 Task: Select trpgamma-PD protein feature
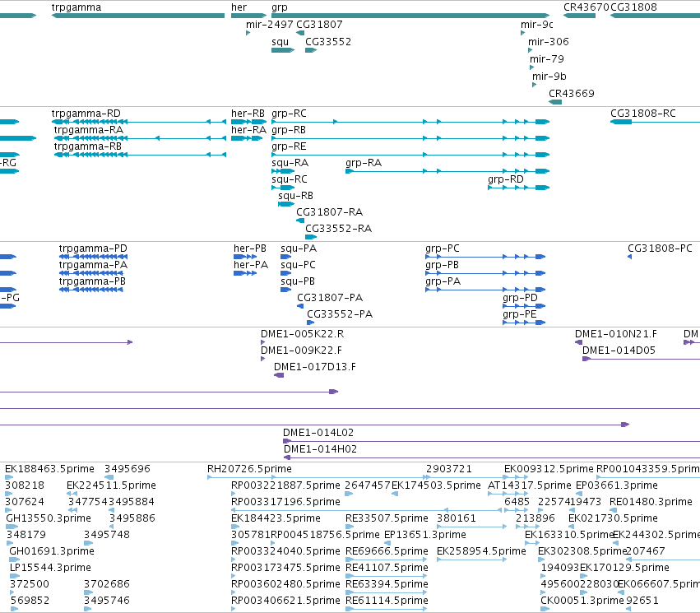click(93, 256)
